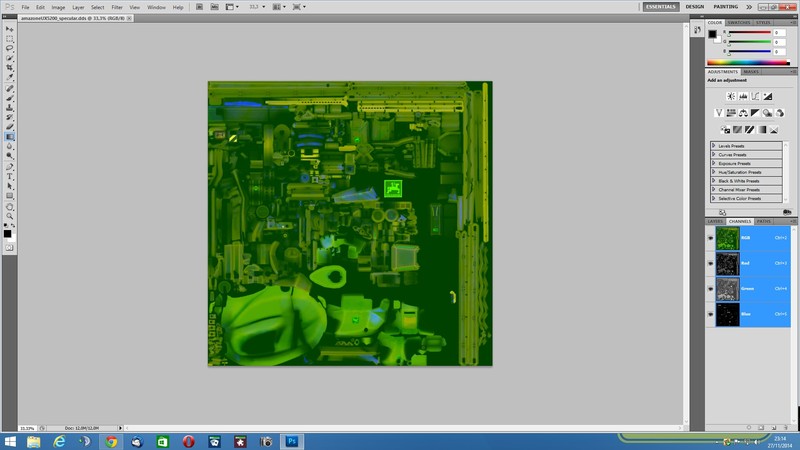800x450 pixels.
Task: Click the Essentials workspace button
Action: tap(661, 6)
